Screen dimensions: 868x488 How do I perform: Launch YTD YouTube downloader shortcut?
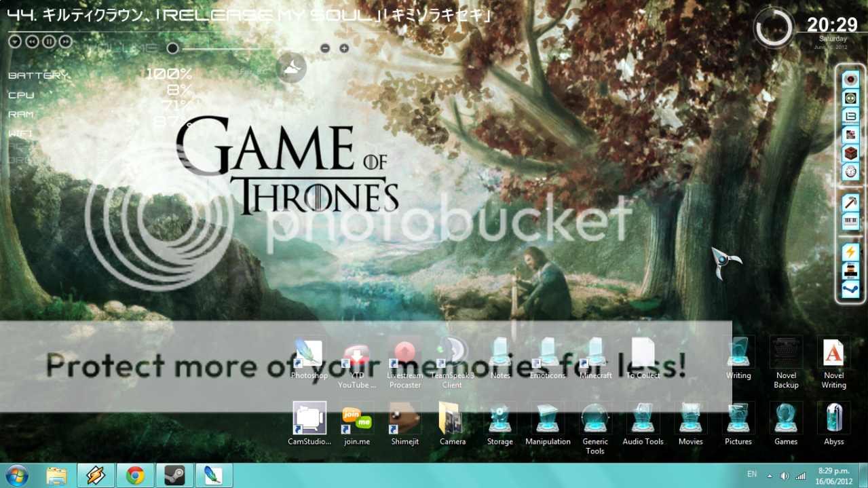[x=357, y=363]
